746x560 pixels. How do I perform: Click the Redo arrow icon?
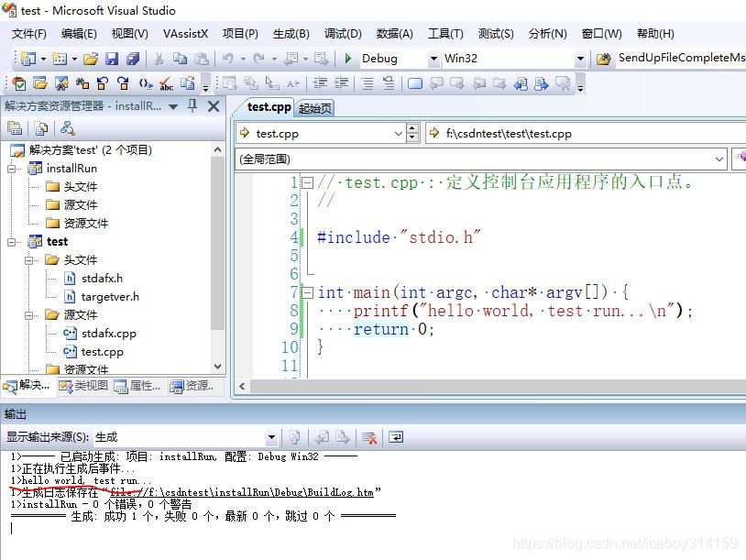[x=259, y=59]
